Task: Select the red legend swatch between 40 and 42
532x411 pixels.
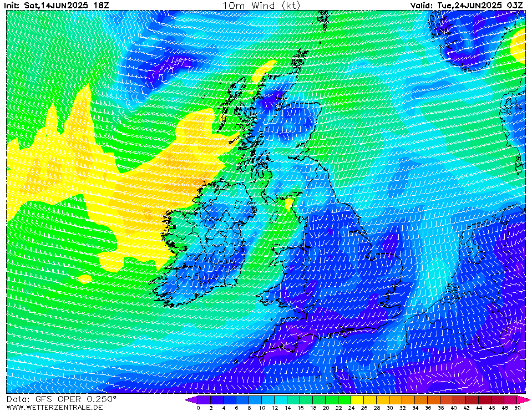Action: click(x=460, y=400)
